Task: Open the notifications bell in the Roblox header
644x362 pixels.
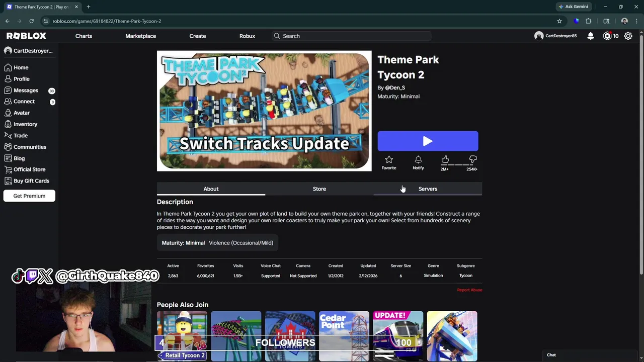Action: (x=591, y=36)
